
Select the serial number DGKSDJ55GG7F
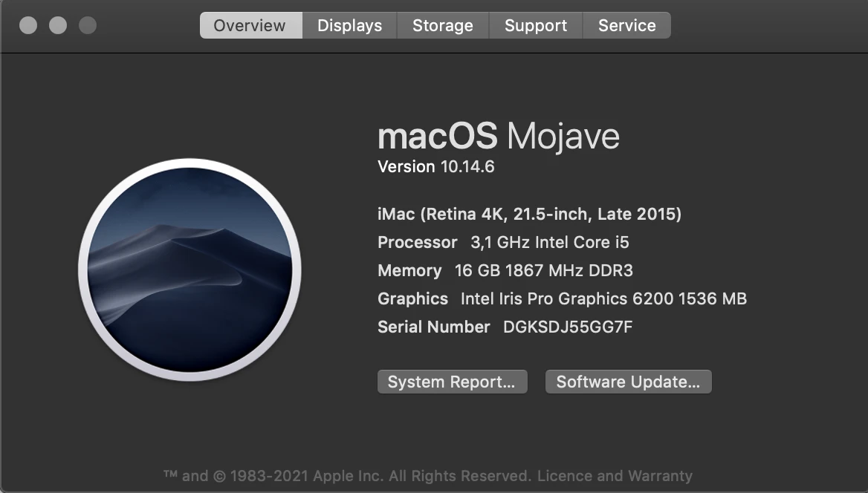pos(568,327)
